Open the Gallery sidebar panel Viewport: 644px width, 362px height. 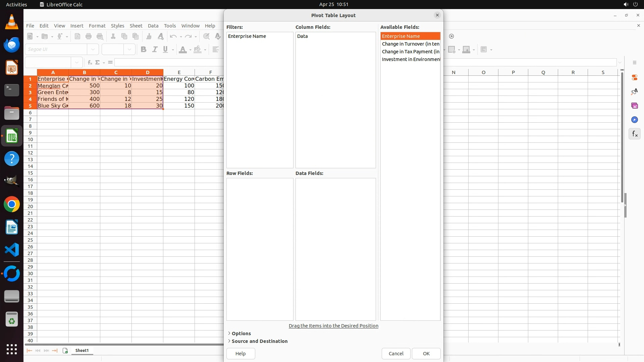tap(634, 106)
